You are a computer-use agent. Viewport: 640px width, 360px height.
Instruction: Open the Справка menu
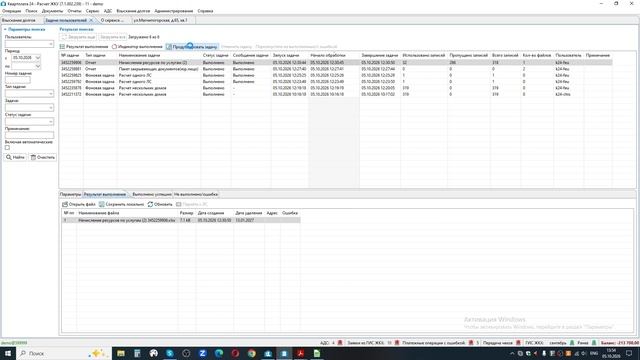pyautogui.click(x=205, y=11)
